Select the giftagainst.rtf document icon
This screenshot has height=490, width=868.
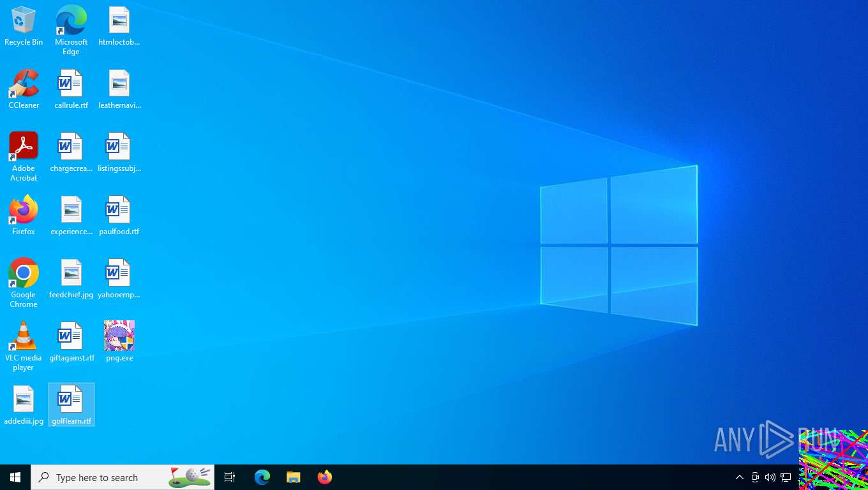pos(71,343)
